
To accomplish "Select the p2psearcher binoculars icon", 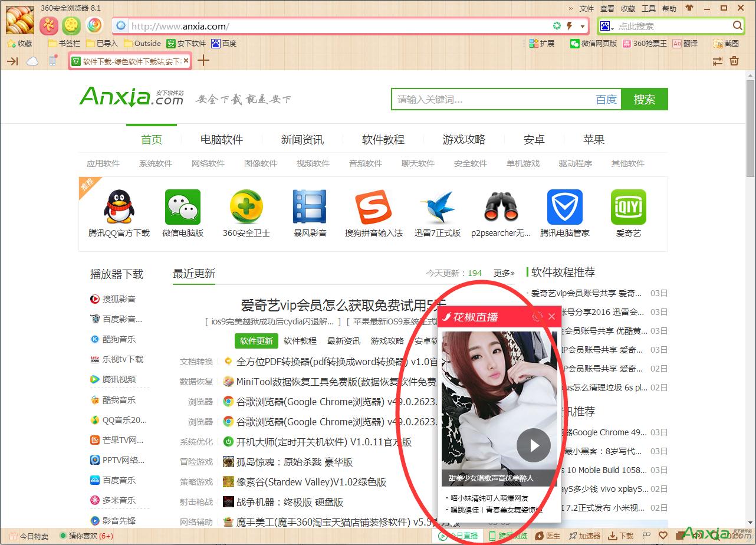I will pos(501,206).
